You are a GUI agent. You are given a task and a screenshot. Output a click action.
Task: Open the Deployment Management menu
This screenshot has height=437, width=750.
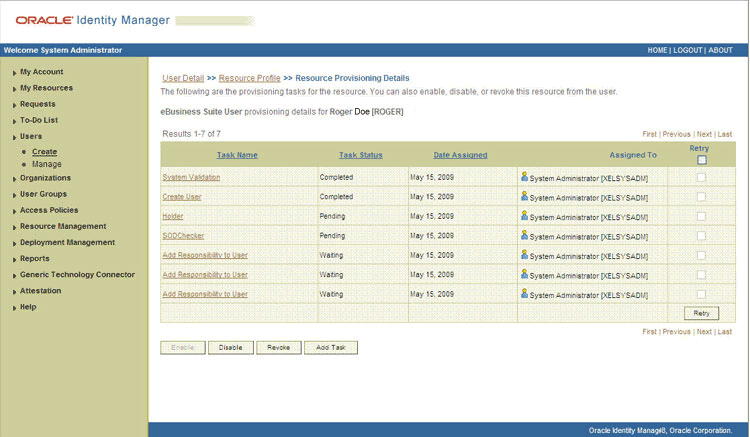pos(67,242)
